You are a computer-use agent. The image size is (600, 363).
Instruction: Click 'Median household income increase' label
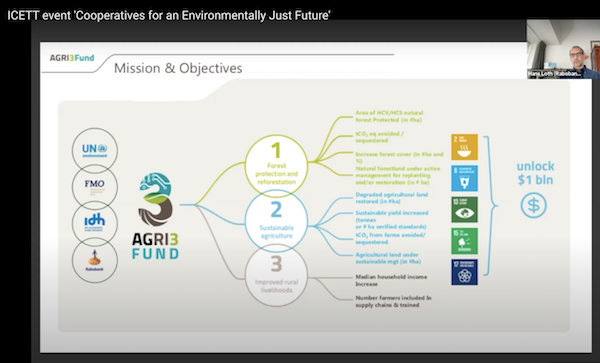coord(391,280)
